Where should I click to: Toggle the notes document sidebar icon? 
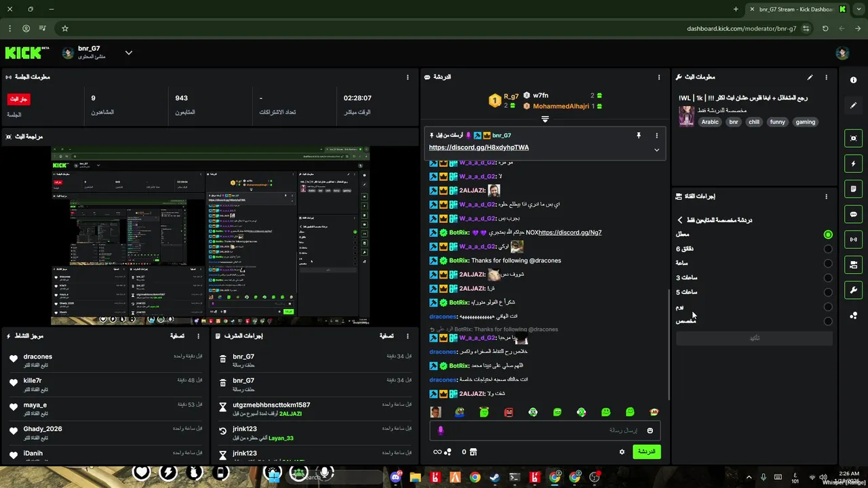click(x=853, y=188)
